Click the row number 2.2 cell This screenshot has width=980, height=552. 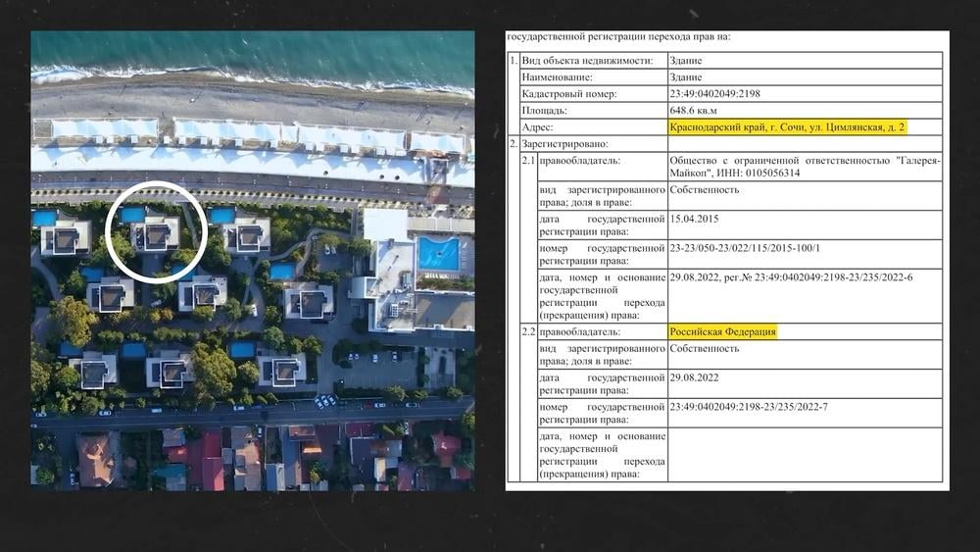pos(528,331)
